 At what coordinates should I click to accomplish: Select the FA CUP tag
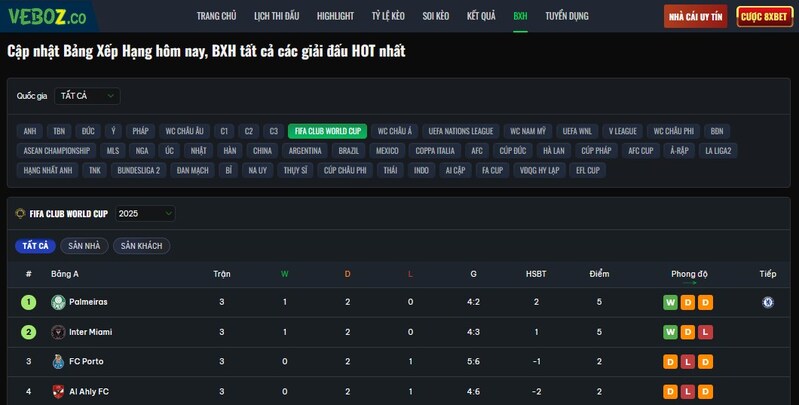(x=492, y=170)
